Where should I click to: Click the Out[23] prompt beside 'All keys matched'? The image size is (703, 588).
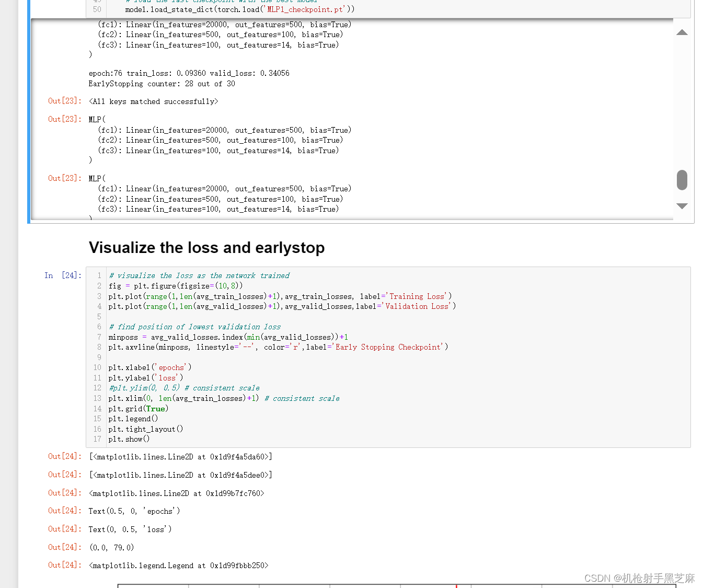pyautogui.click(x=65, y=101)
